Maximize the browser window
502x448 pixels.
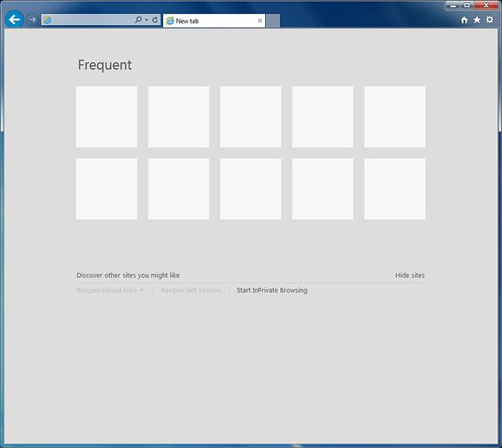467,5
